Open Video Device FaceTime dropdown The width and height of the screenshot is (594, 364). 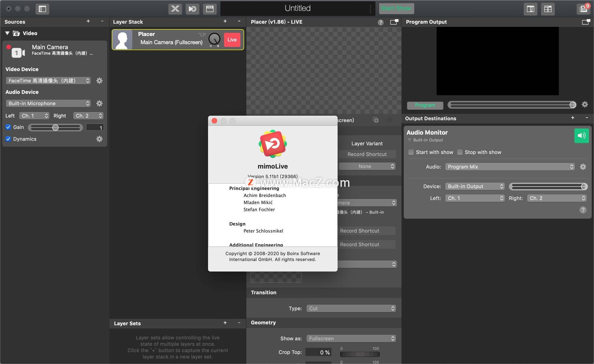click(48, 81)
